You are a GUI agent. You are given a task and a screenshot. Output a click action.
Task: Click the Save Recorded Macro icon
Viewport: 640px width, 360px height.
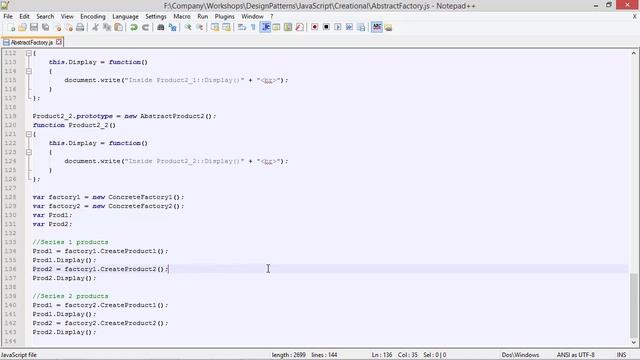click(x=361, y=27)
